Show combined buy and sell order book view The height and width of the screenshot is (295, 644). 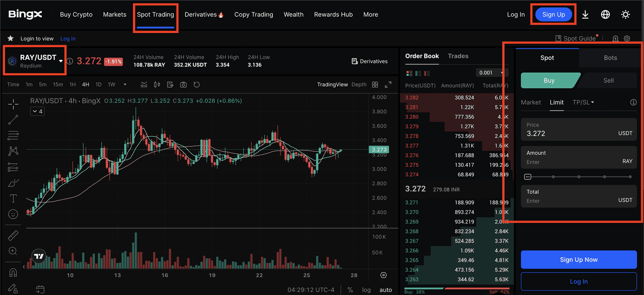409,73
